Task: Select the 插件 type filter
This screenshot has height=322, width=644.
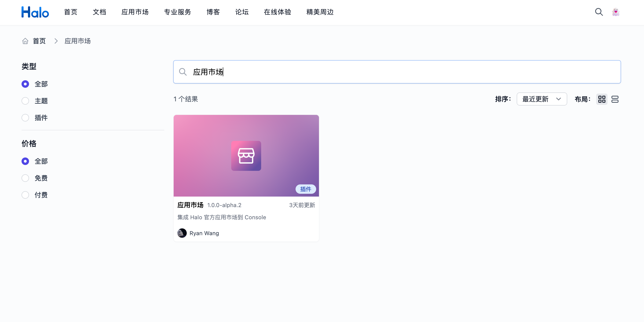Action: point(25,118)
